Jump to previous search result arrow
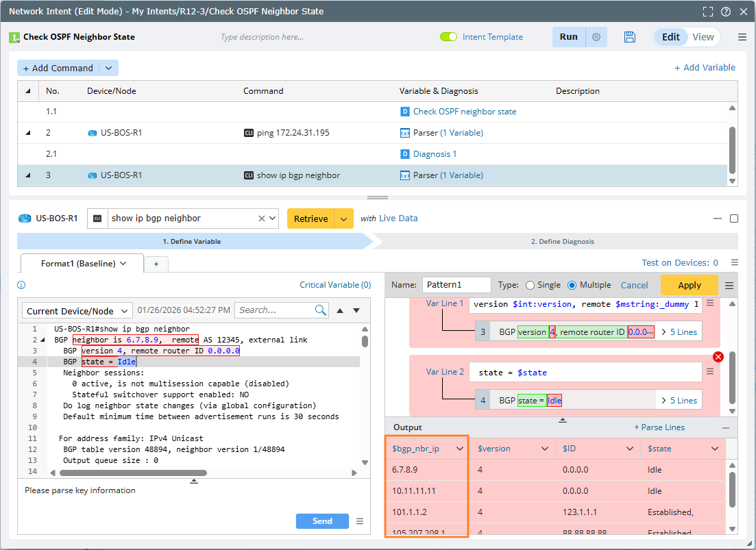 pos(340,310)
